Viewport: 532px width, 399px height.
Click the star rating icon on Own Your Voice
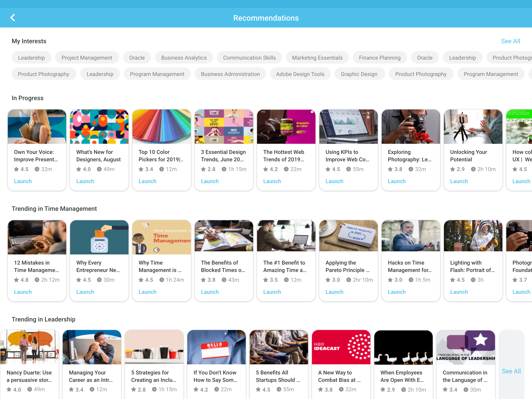tap(16, 169)
